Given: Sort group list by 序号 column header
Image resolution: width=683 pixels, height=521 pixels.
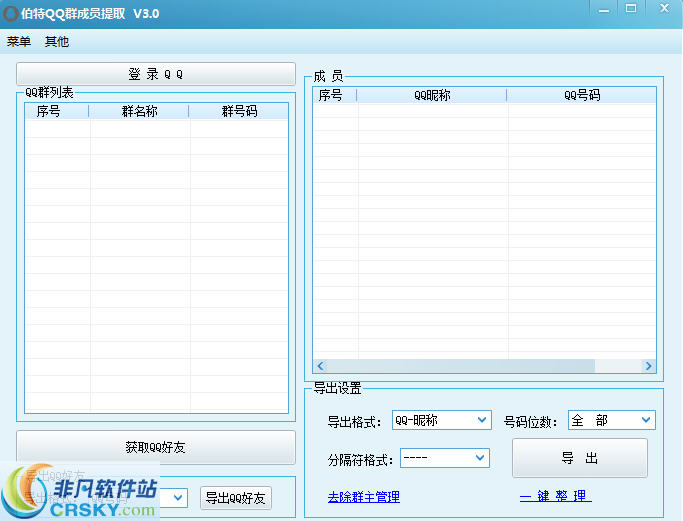Looking at the screenshot, I should click(57, 111).
